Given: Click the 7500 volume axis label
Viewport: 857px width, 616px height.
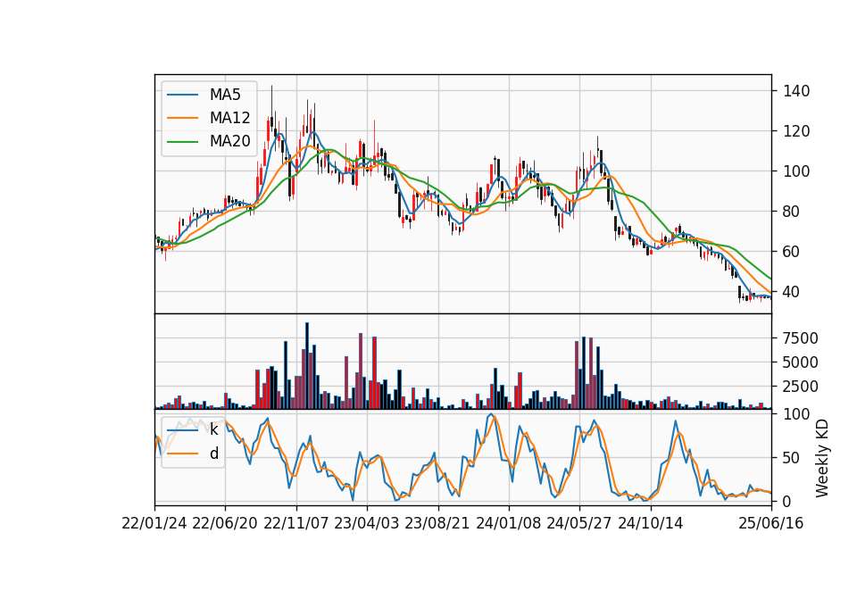Looking at the screenshot, I should coord(801,338).
